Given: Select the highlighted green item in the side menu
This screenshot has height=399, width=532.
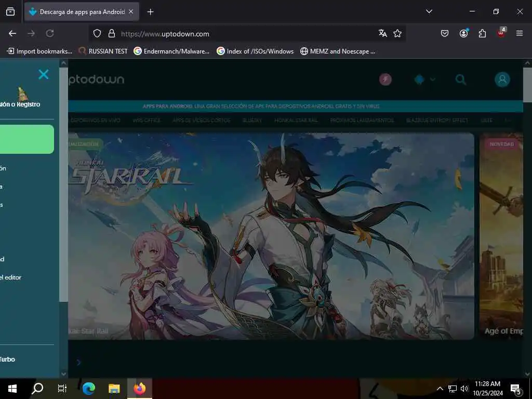Looking at the screenshot, I should click(x=27, y=139).
